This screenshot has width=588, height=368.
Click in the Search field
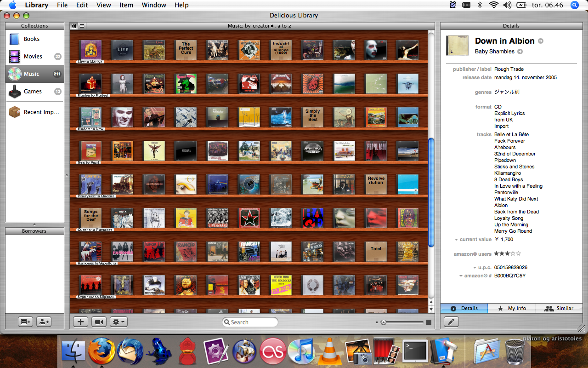coord(250,322)
